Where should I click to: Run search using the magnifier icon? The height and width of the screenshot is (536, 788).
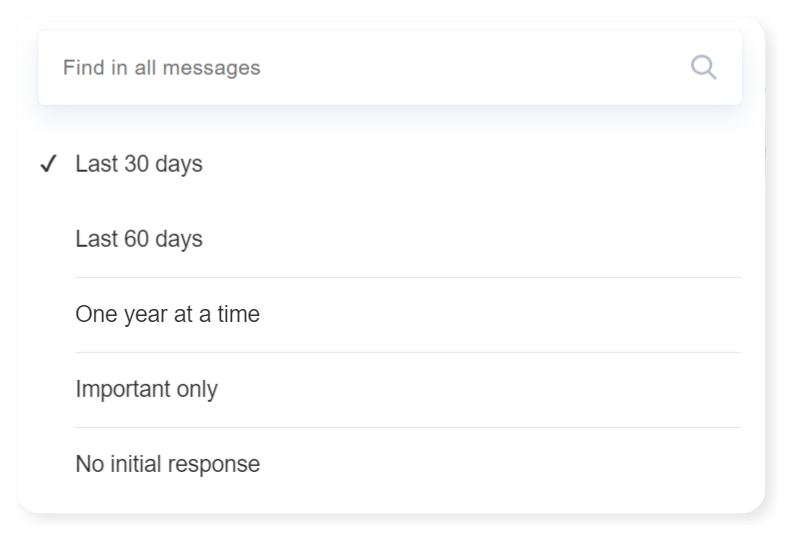703,68
